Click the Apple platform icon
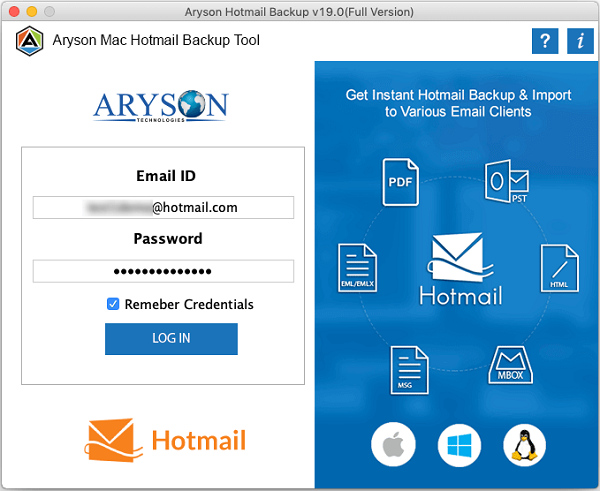This screenshot has height=491, width=600. tap(393, 445)
